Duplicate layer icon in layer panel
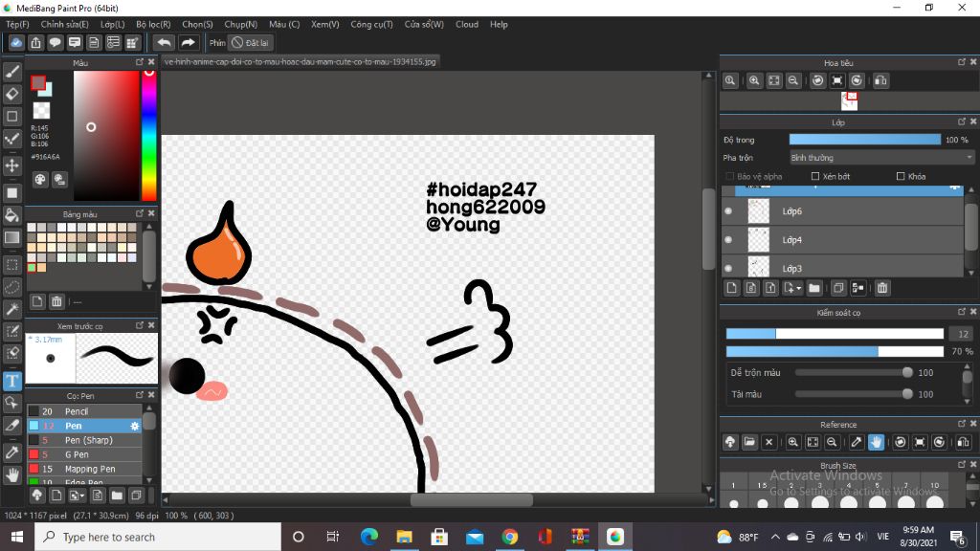Viewport: 980px width, 551px height. point(838,288)
